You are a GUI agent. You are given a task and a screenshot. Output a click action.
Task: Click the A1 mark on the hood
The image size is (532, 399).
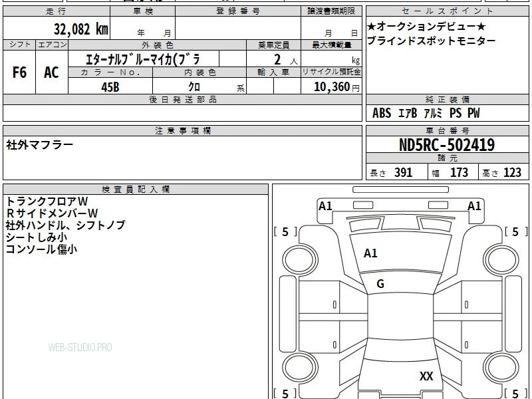pyautogui.click(x=370, y=253)
